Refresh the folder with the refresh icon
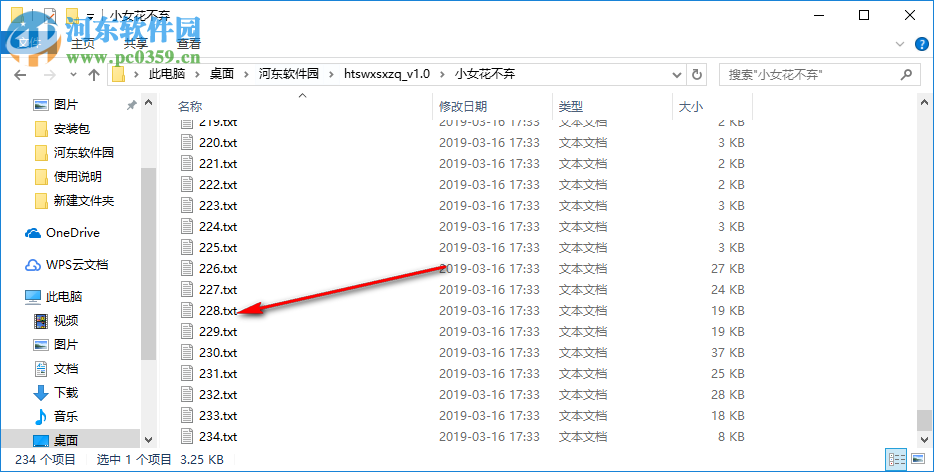934x472 pixels. (696, 74)
